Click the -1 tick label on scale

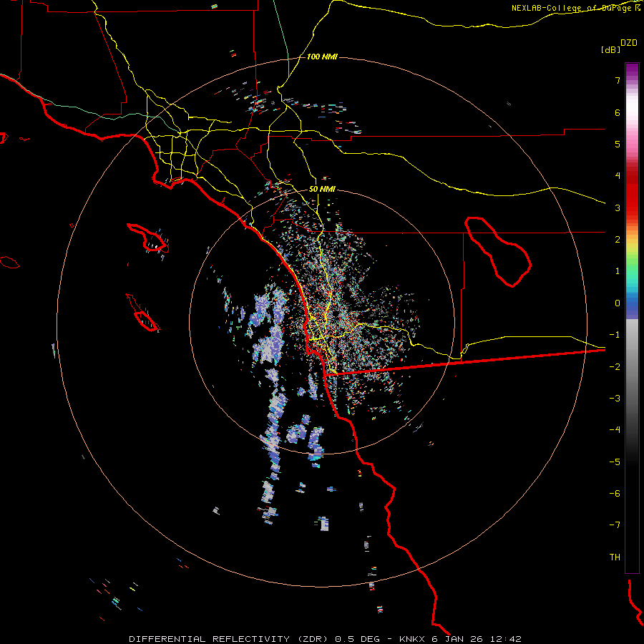(615, 335)
